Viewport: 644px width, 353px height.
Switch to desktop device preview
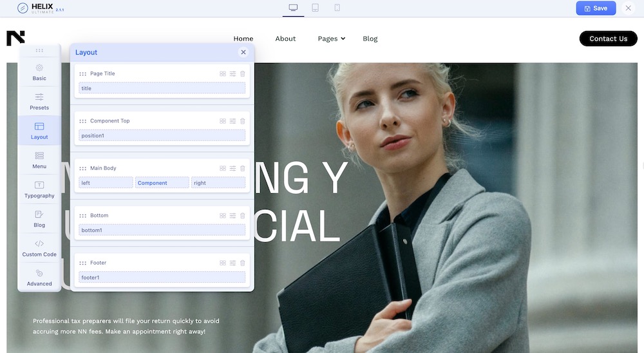click(293, 8)
